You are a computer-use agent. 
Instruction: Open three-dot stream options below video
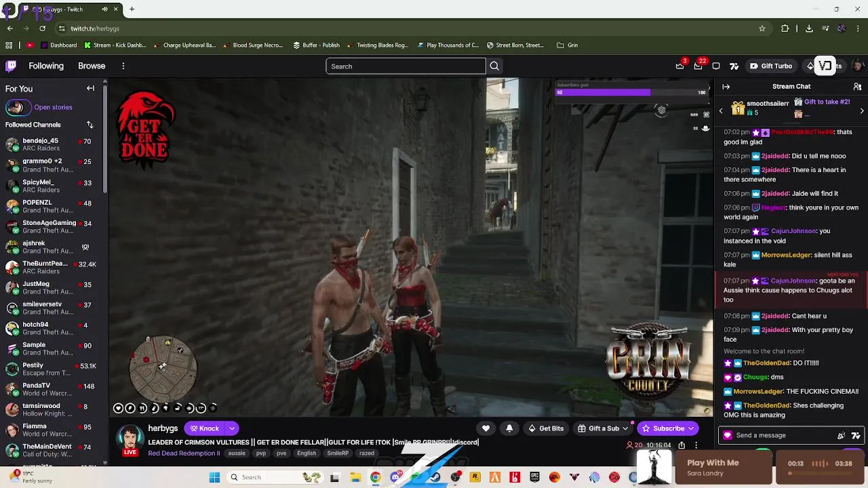pos(696,445)
